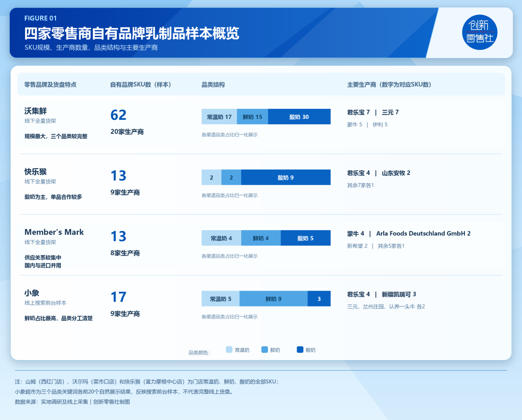
Task: Click 鲜奶占比最高，品类分工清楚
Action: tap(58, 318)
